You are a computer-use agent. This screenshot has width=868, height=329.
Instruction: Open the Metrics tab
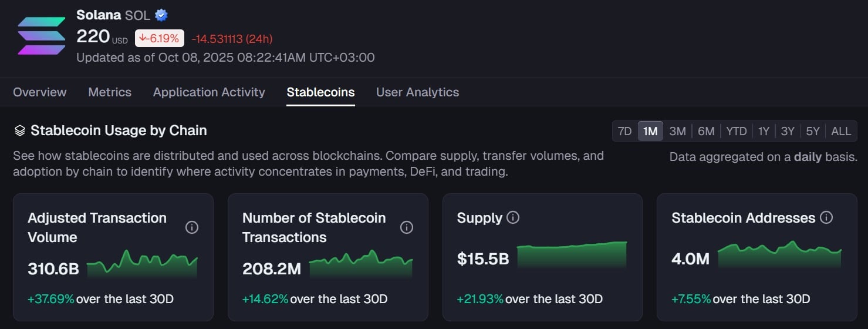click(110, 92)
